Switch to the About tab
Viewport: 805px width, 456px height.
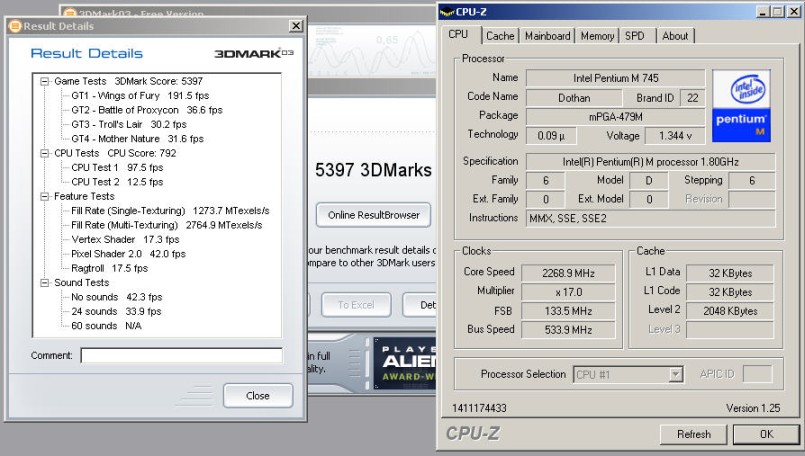pos(675,36)
